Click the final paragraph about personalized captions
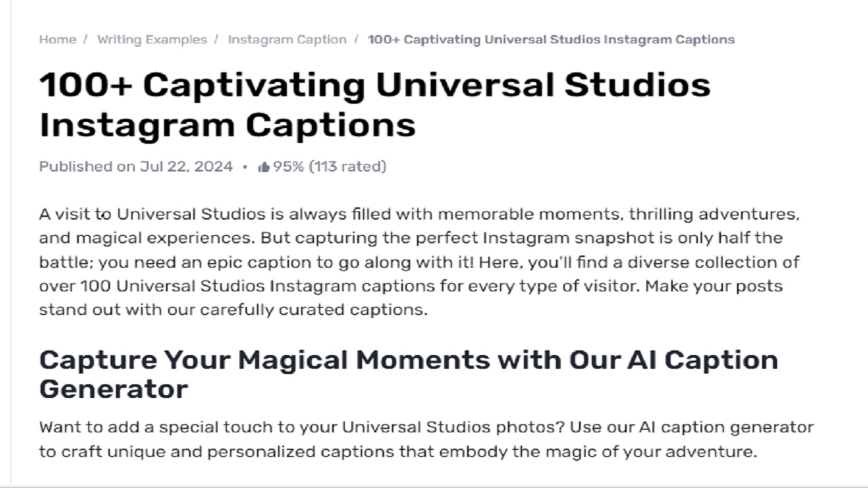 (x=426, y=439)
